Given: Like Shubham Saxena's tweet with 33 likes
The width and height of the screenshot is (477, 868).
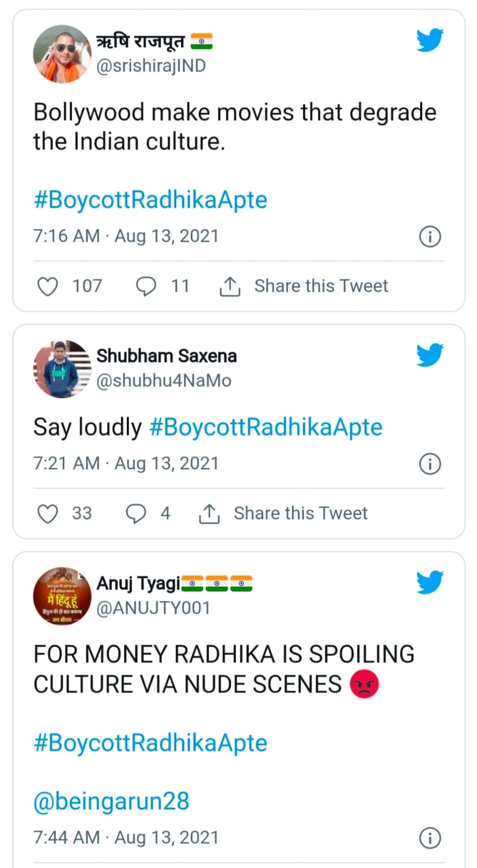Looking at the screenshot, I should point(48,513).
